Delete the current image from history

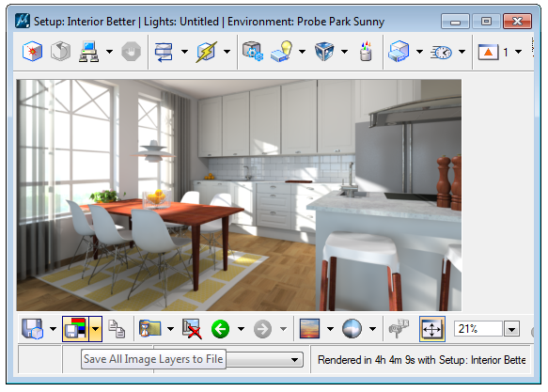click(192, 329)
